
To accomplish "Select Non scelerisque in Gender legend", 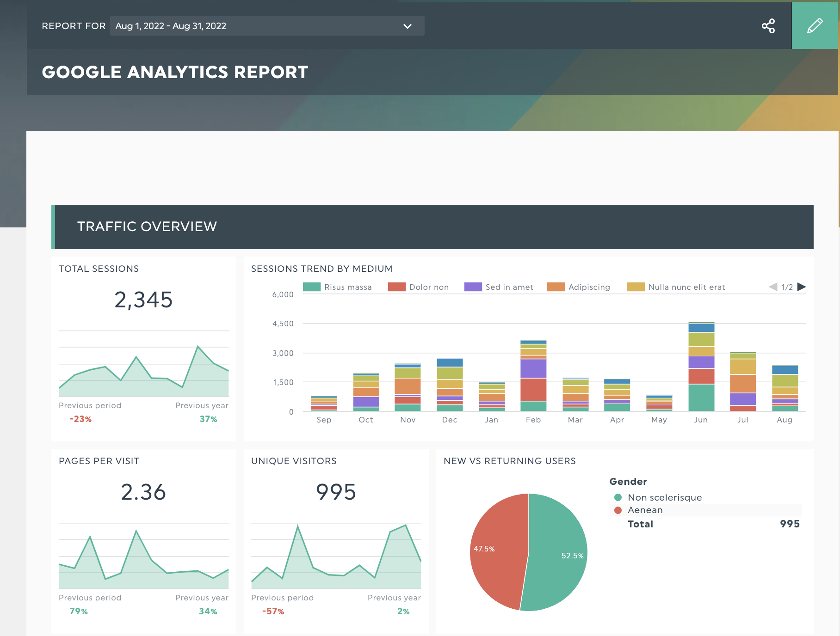I will [664, 497].
